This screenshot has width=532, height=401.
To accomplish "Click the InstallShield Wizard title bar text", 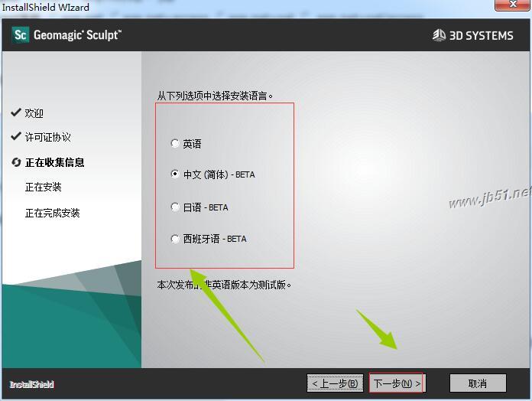I will [45, 7].
